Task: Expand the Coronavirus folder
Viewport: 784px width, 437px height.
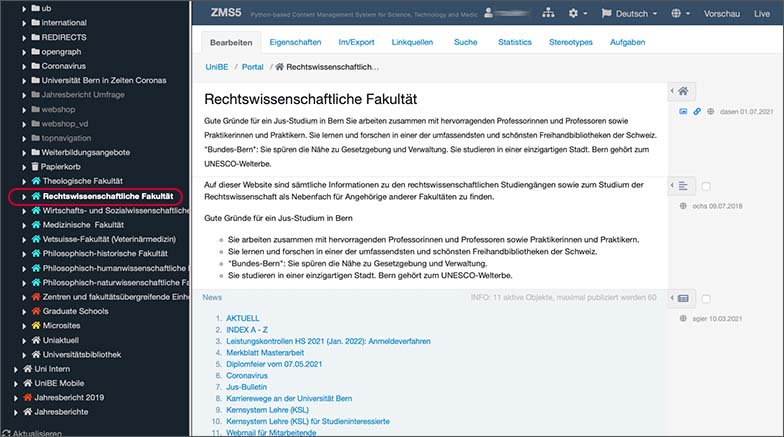Action: point(24,66)
